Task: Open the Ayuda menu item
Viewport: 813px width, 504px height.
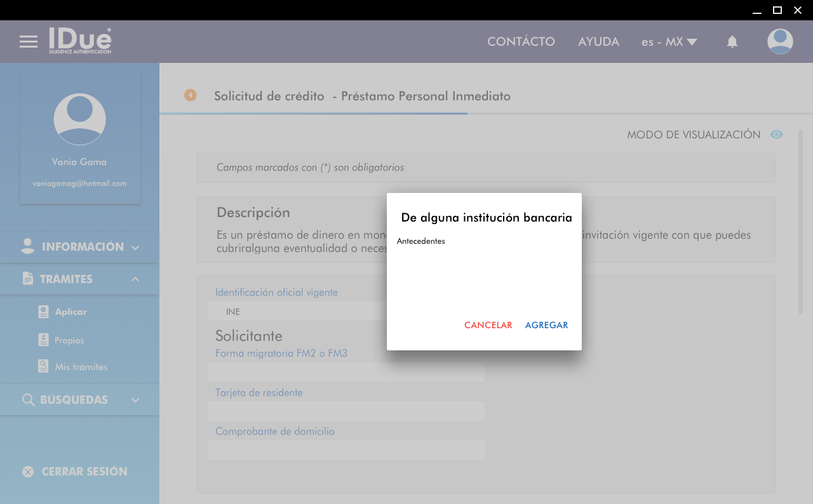Action: point(598,42)
